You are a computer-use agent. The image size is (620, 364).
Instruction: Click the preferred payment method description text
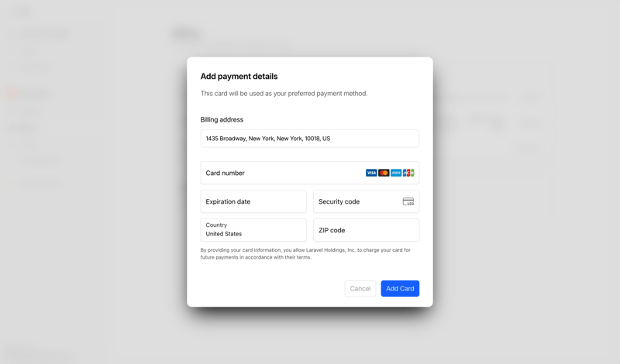pos(284,94)
